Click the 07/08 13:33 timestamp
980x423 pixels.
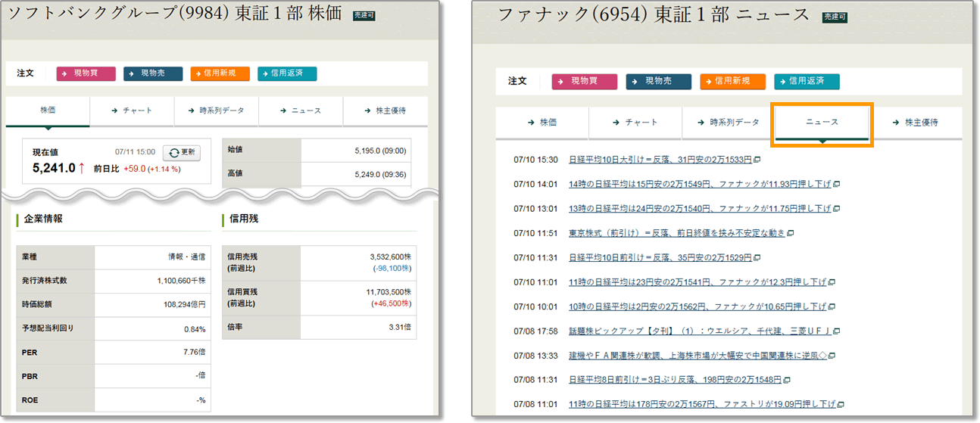535,356
